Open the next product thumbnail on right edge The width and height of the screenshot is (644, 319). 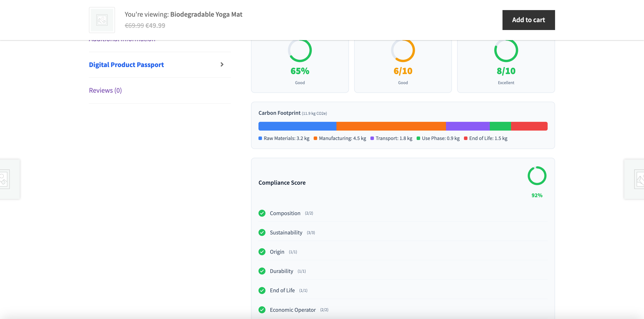pyautogui.click(x=634, y=179)
